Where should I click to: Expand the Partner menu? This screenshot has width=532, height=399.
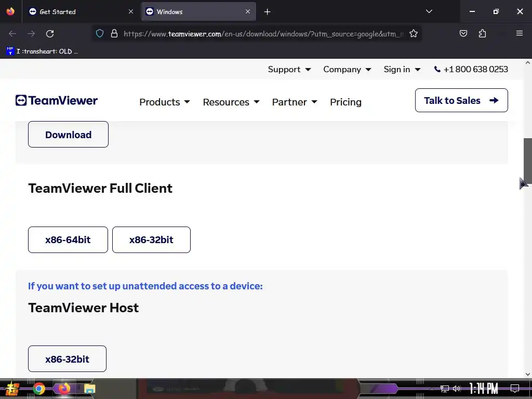[295, 102]
